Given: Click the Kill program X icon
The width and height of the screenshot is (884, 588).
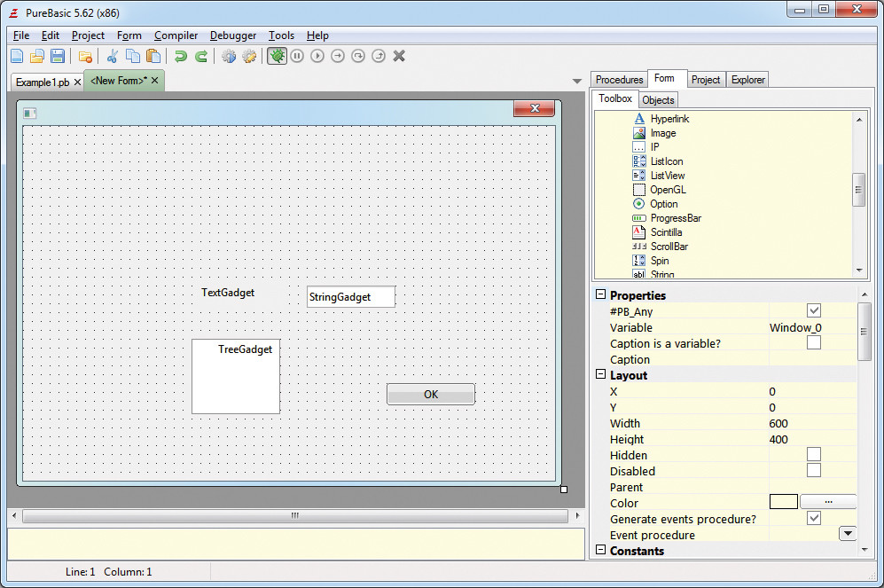Looking at the screenshot, I should click(399, 57).
